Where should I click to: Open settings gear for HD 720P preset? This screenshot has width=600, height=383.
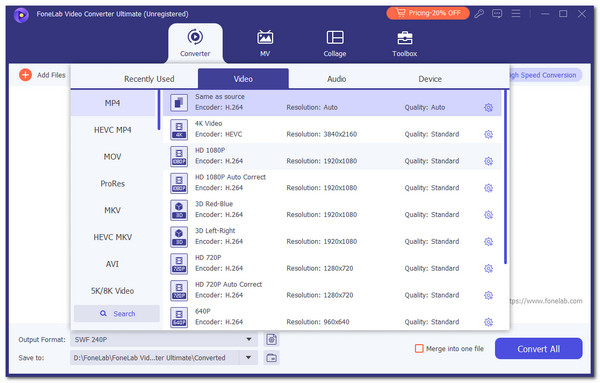point(488,268)
